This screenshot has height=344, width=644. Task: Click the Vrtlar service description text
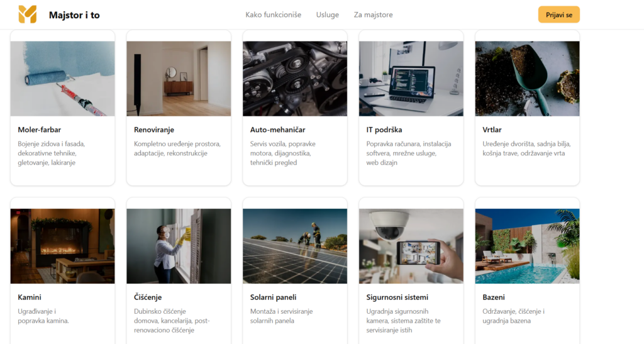pos(526,148)
